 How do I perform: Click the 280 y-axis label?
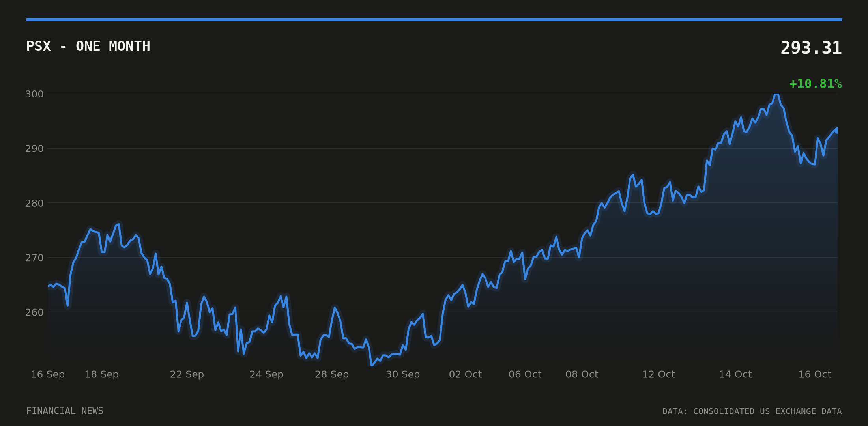click(34, 203)
